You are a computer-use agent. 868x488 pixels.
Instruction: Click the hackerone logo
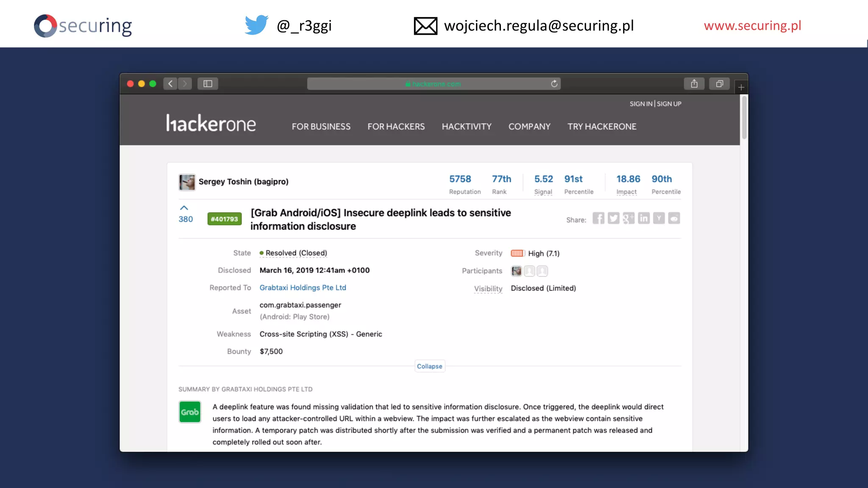[211, 123]
